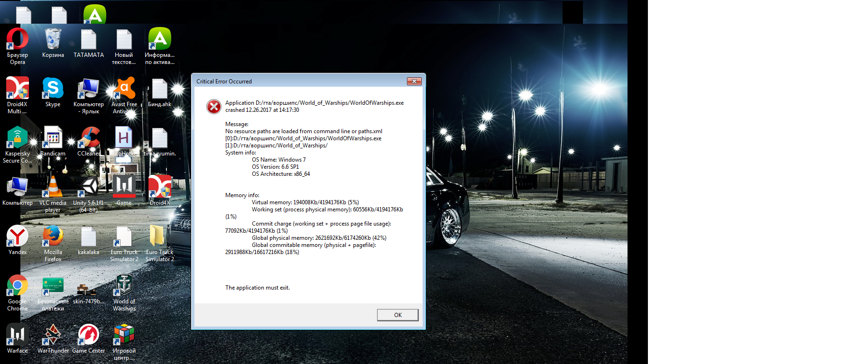The height and width of the screenshot is (364, 868).
Task: Close the Critical Error Occurred dialog
Action: 414,82
